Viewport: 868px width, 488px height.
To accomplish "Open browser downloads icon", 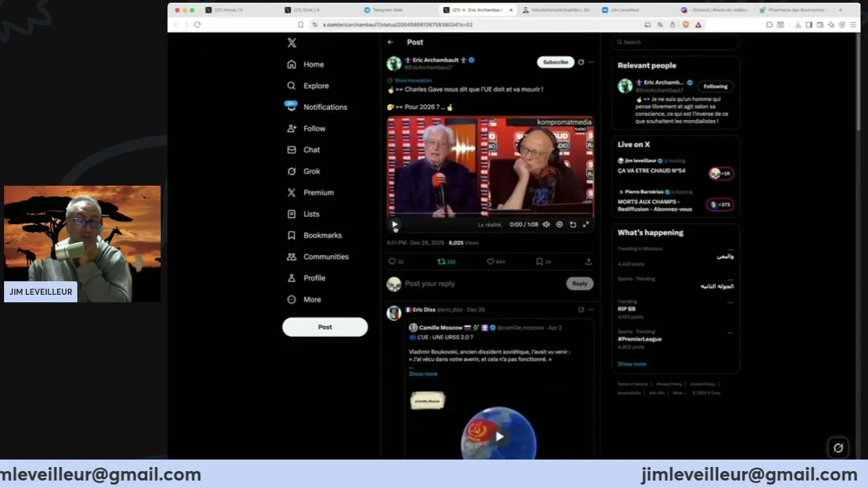I will click(x=798, y=24).
